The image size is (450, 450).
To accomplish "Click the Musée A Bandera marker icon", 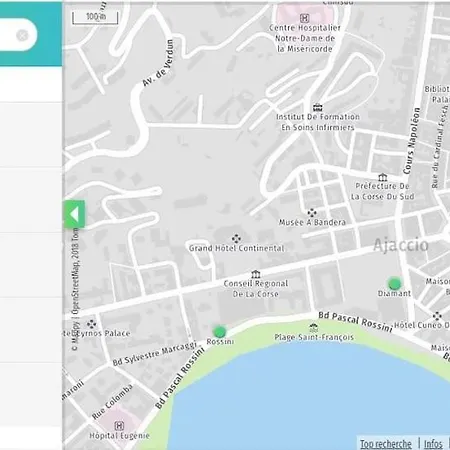I will (312, 213).
